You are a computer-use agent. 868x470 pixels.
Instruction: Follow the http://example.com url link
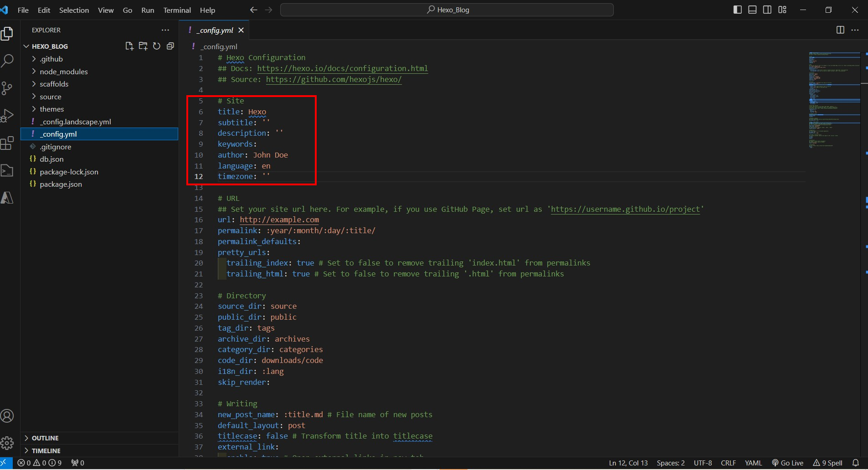point(279,220)
